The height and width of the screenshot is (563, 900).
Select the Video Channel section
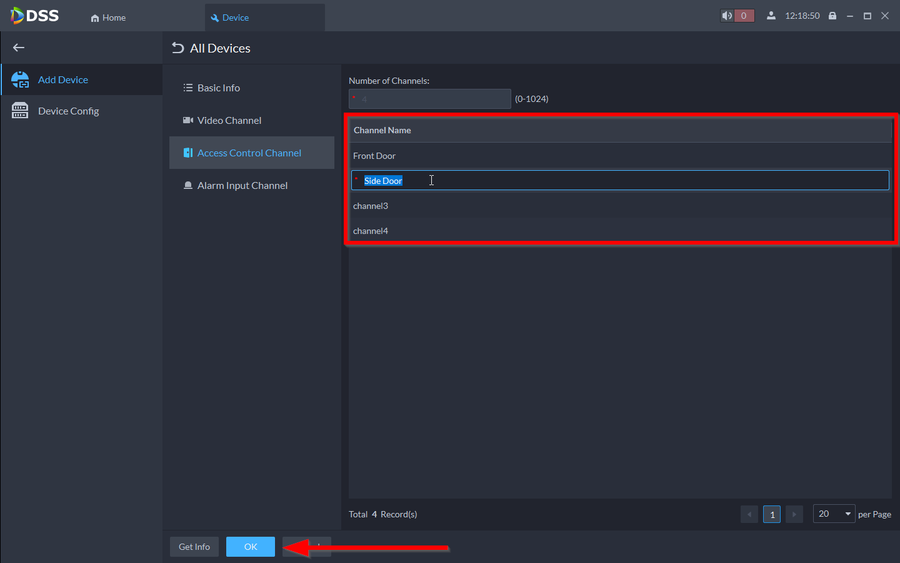[228, 120]
